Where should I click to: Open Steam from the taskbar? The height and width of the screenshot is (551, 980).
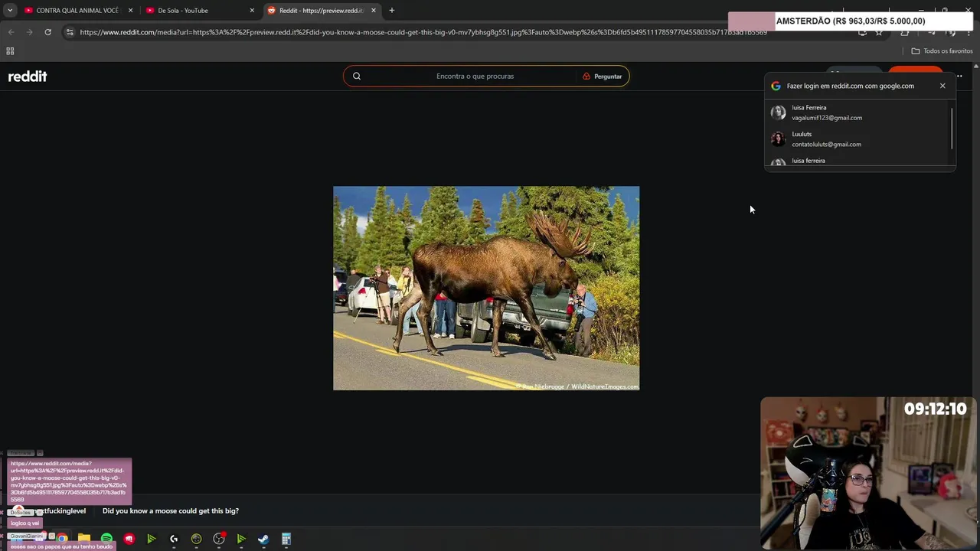[x=263, y=539]
